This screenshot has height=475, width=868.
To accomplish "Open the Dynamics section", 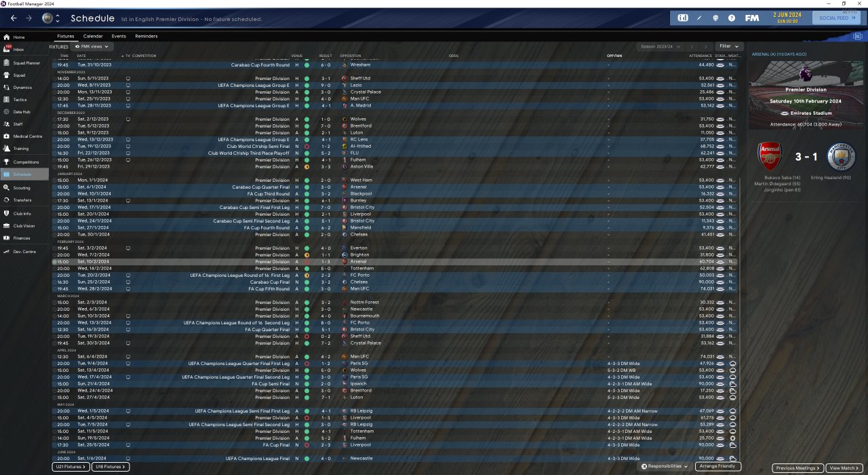I will click(x=24, y=88).
